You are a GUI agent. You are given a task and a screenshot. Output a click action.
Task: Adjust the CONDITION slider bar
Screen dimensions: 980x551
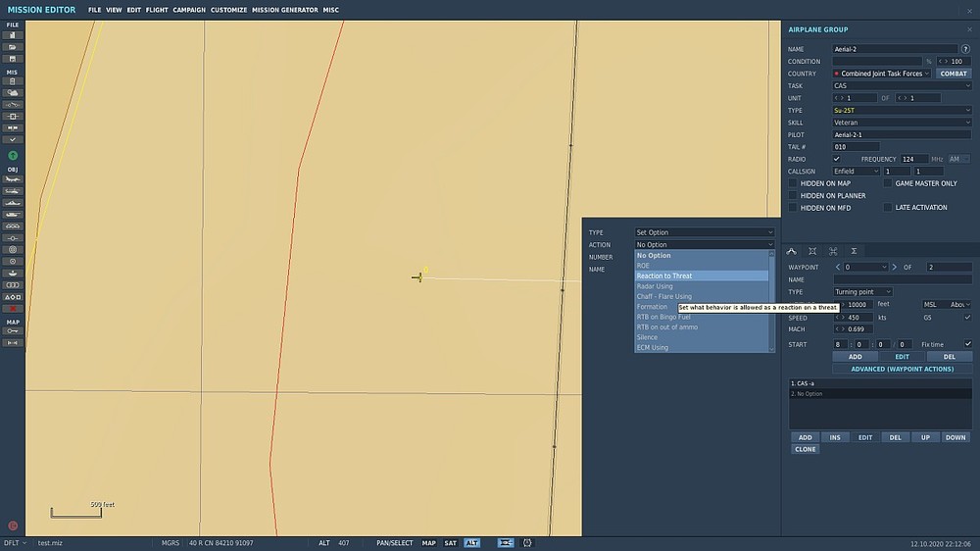pyautogui.click(x=877, y=62)
